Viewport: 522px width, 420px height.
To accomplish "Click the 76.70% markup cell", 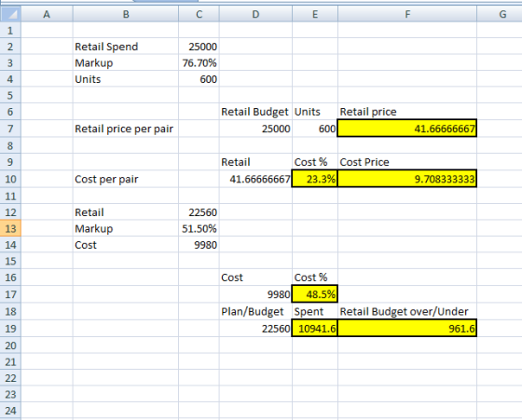I will tap(199, 62).
